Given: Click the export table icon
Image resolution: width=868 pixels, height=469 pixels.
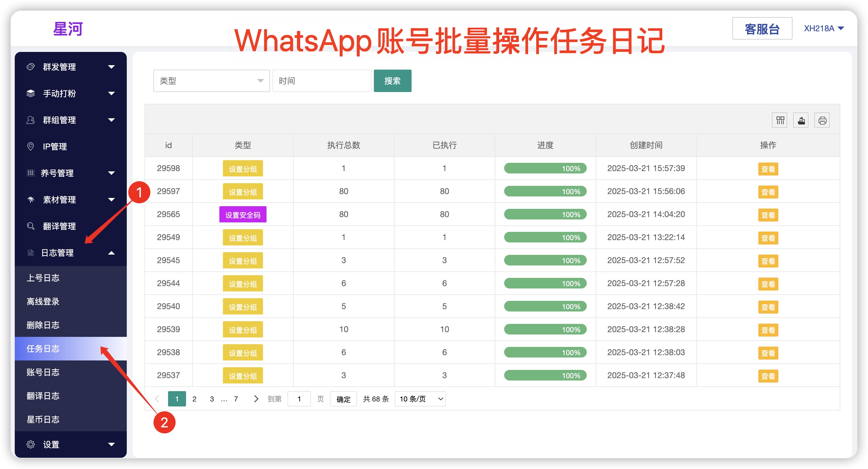Looking at the screenshot, I should pyautogui.click(x=801, y=120).
